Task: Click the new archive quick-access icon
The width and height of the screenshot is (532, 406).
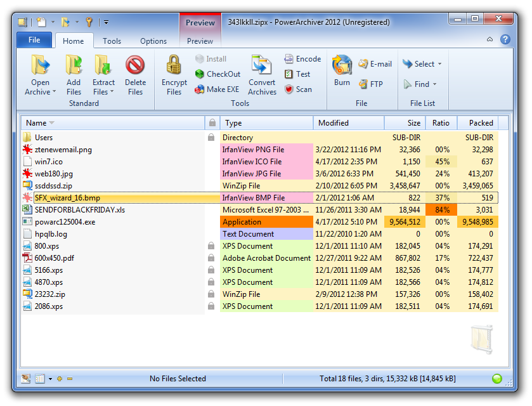Action: coord(41,22)
